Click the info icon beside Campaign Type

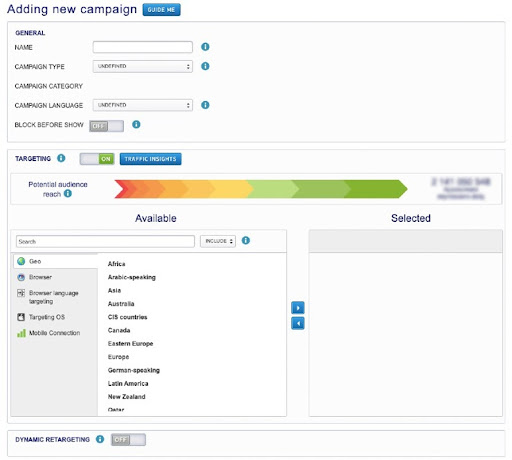[205, 66]
